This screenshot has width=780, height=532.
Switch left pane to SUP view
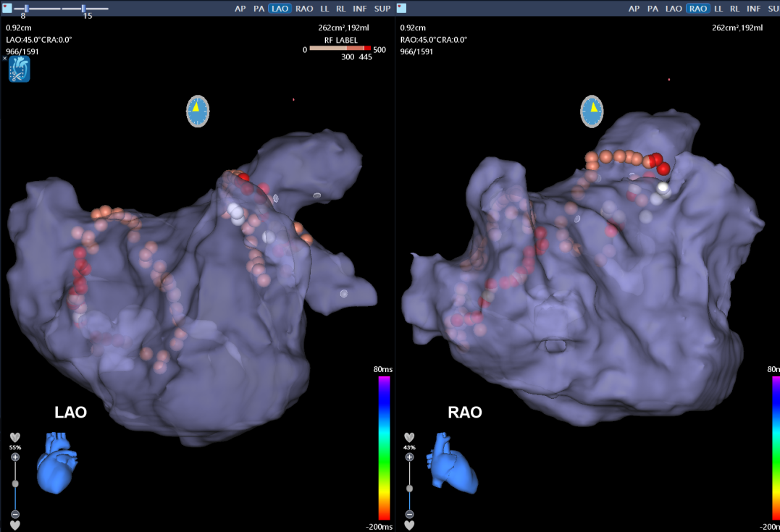click(382, 9)
